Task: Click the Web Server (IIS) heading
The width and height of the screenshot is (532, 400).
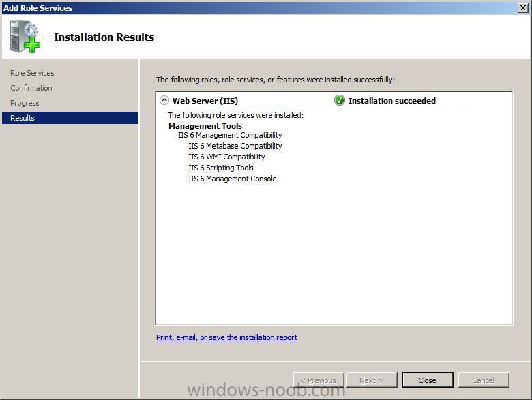Action: [x=205, y=101]
